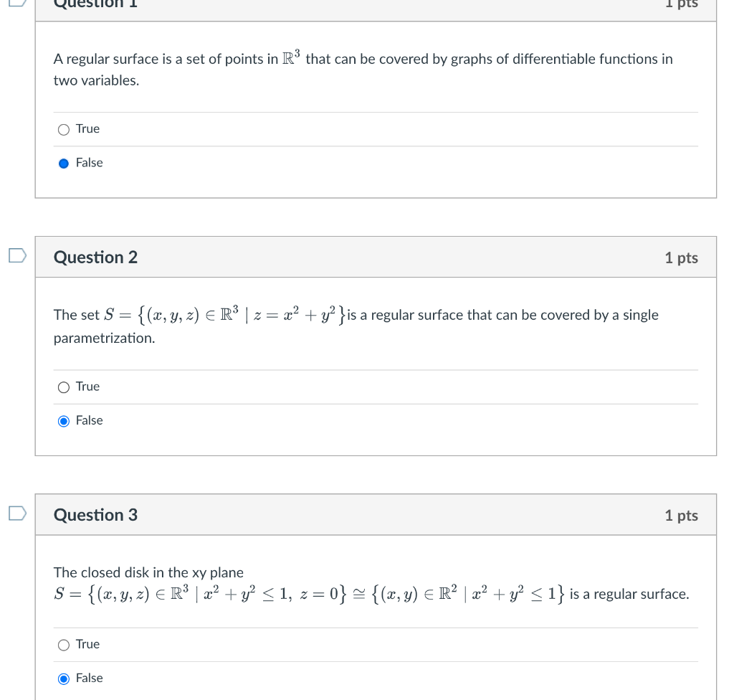Select True for Question 1
The height and width of the screenshot is (700, 734).
[x=64, y=129]
